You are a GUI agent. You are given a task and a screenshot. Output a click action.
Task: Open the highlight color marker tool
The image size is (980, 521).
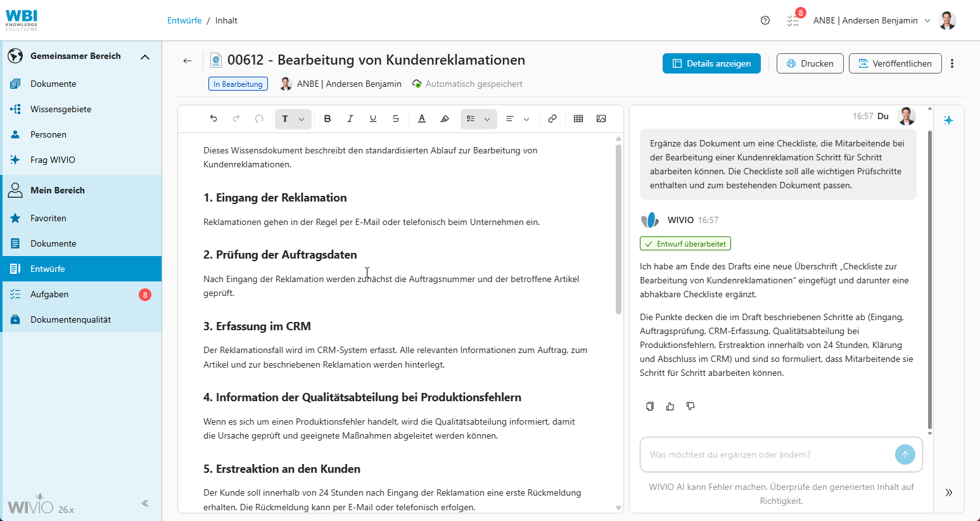click(445, 119)
